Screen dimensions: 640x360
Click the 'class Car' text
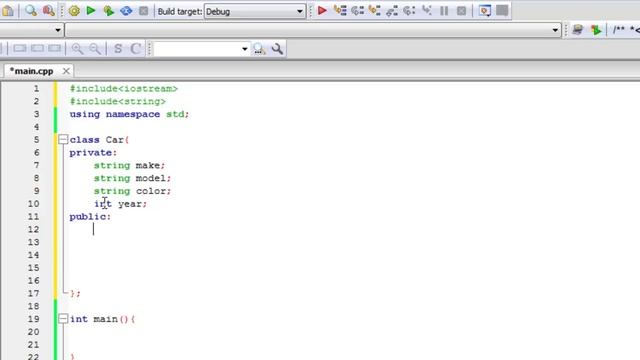(x=96, y=140)
